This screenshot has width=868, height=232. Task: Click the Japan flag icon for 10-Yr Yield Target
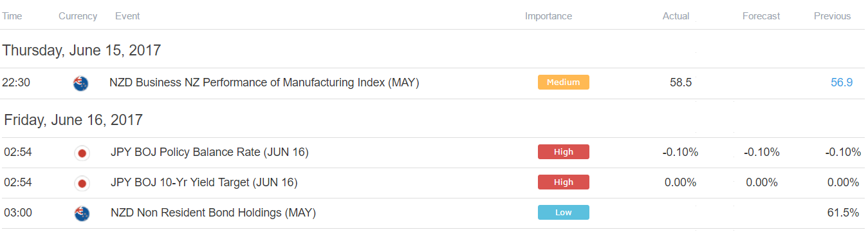(82, 183)
